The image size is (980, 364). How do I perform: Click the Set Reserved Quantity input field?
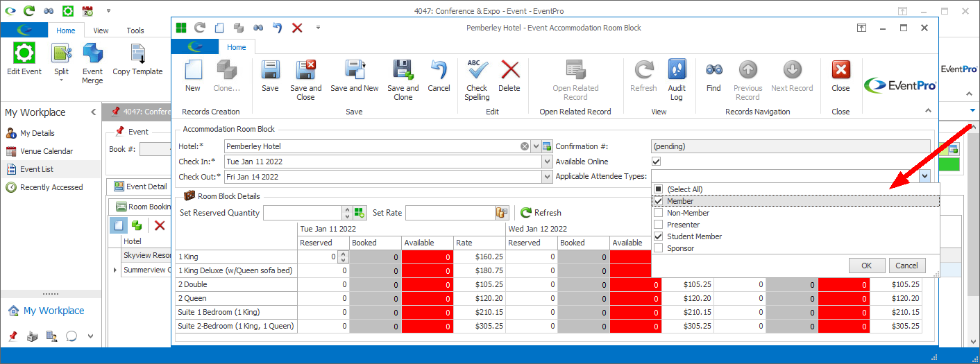[x=303, y=213]
